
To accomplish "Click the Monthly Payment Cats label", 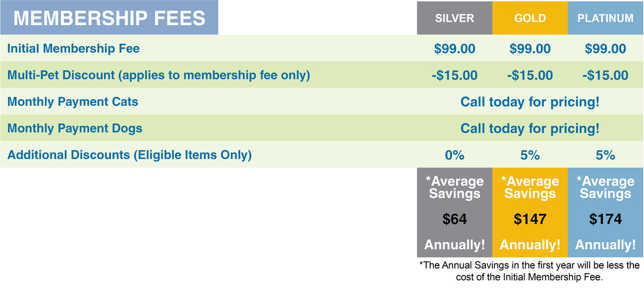I will tap(73, 102).
